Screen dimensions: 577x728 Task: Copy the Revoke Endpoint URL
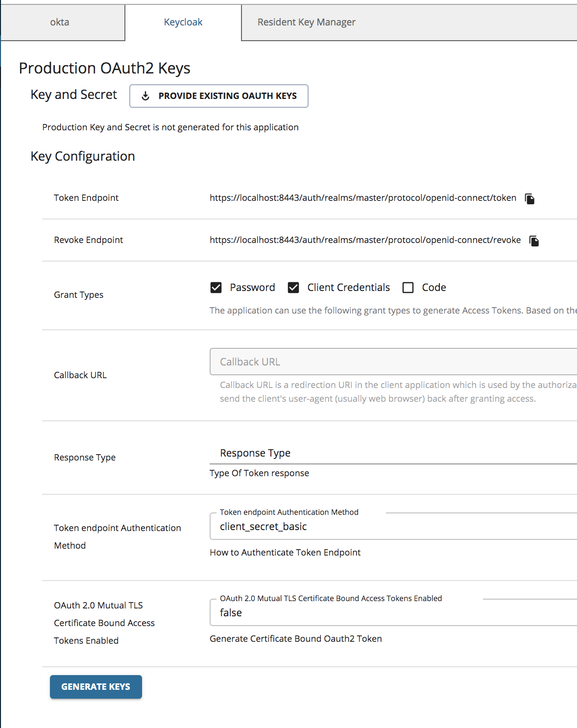[534, 241]
